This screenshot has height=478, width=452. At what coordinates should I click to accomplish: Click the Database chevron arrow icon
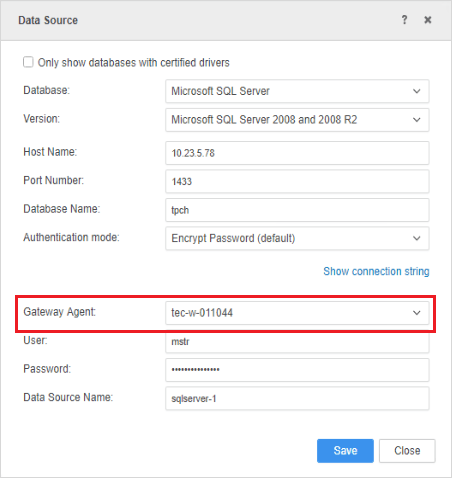(x=417, y=91)
